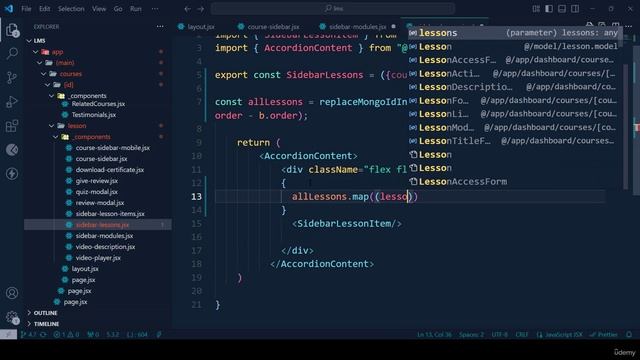Open the File menu
This screenshot has height=360, width=640.
[26, 9]
